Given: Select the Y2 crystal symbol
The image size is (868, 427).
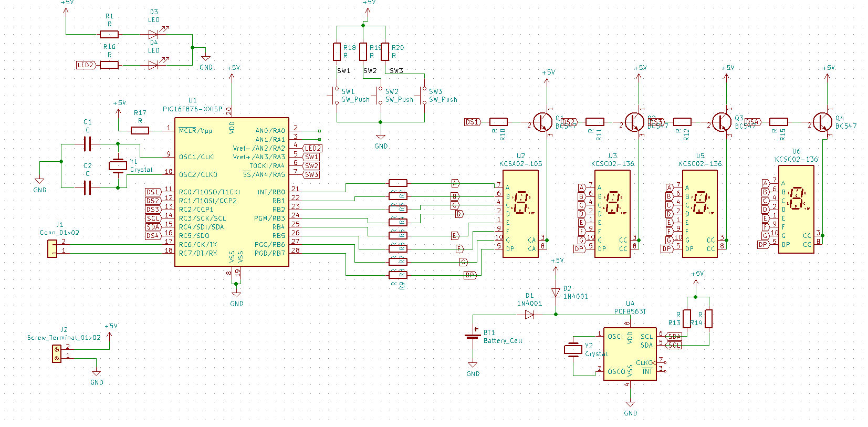Looking at the screenshot, I should point(573,349).
